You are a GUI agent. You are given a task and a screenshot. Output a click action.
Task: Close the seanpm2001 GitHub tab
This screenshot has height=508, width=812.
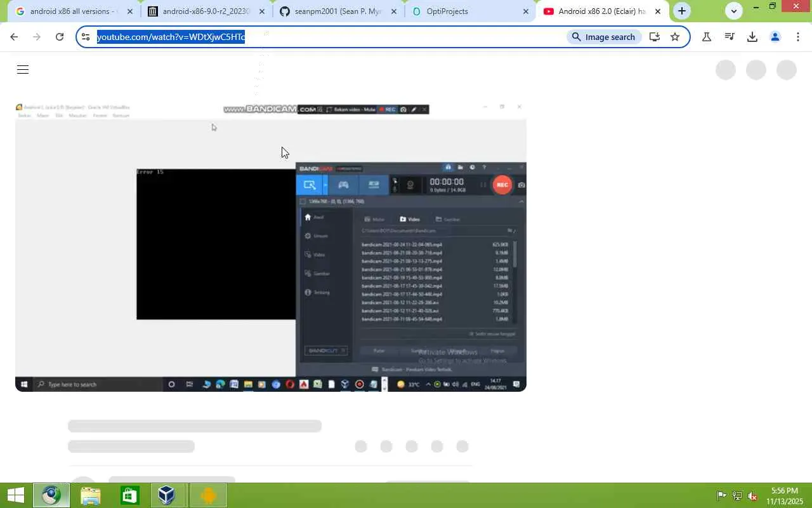[x=394, y=11]
